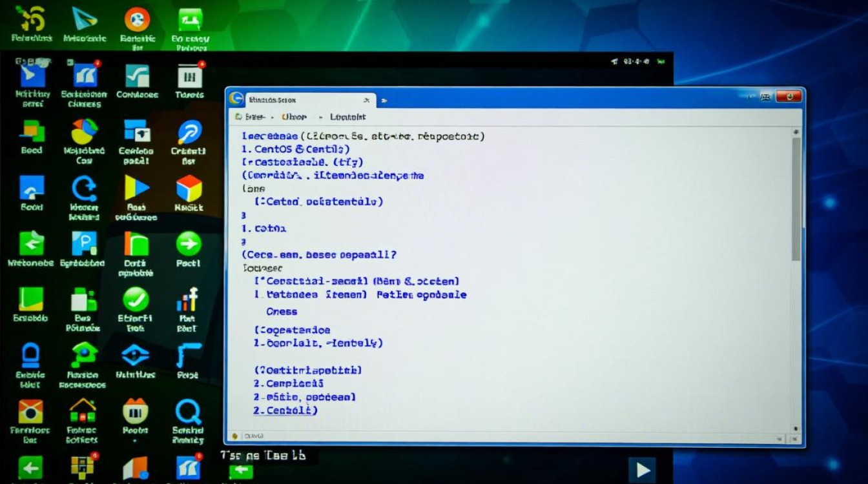Open the blue eye-shaped desktop icon
The width and height of the screenshot is (868, 484).
pos(136,354)
